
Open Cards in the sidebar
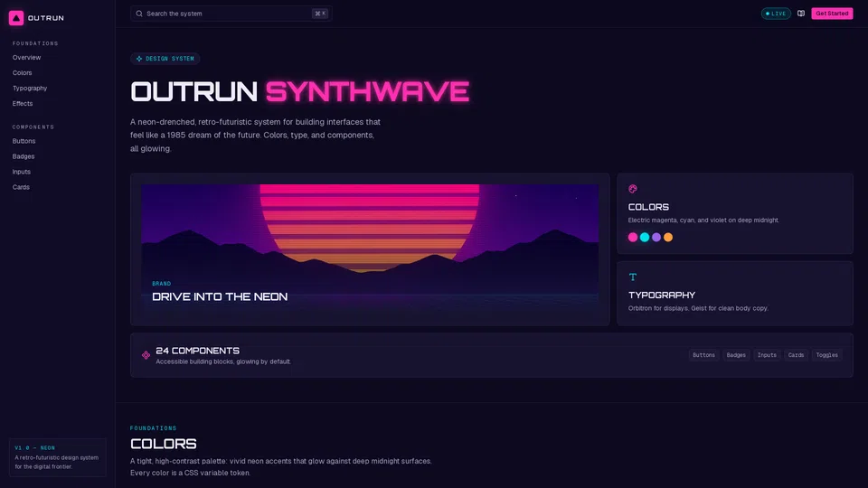21,187
